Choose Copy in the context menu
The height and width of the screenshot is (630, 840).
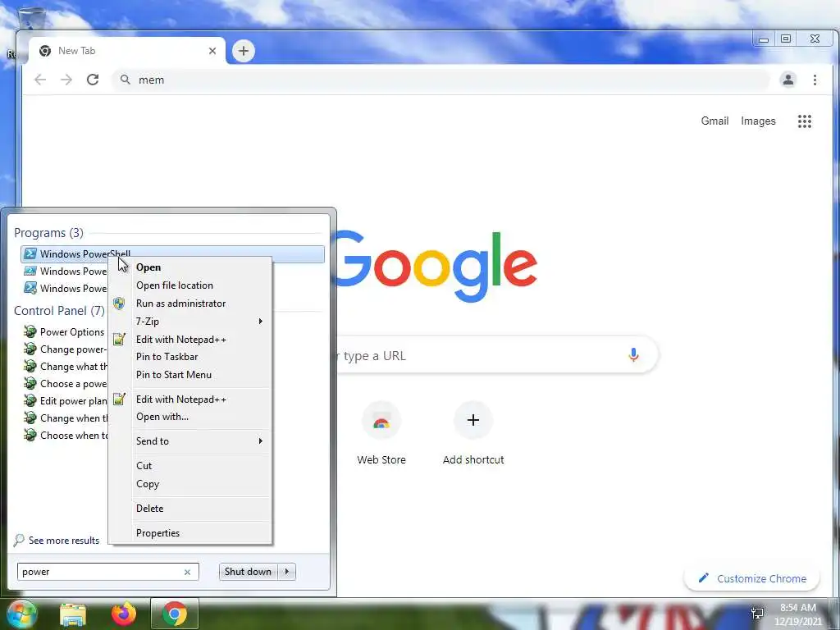(x=190, y=484)
